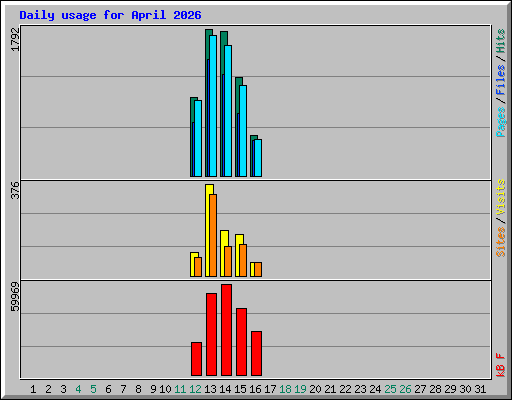
Task: Select the red KB bar for day 16
Action: click(x=256, y=353)
